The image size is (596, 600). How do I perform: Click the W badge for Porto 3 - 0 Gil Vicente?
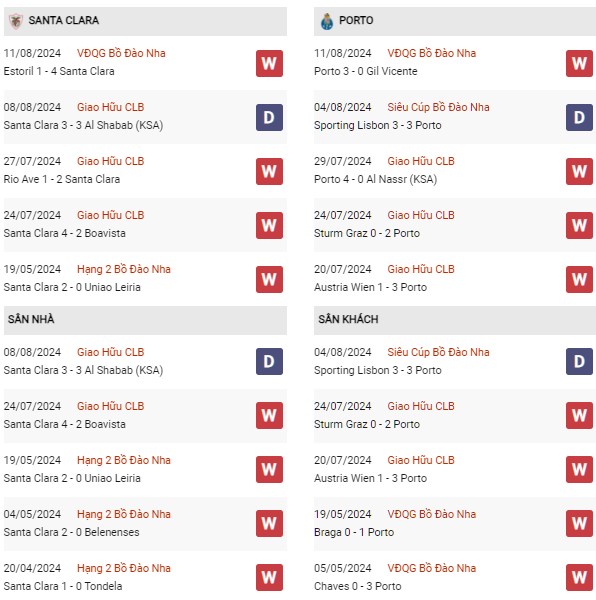click(579, 64)
